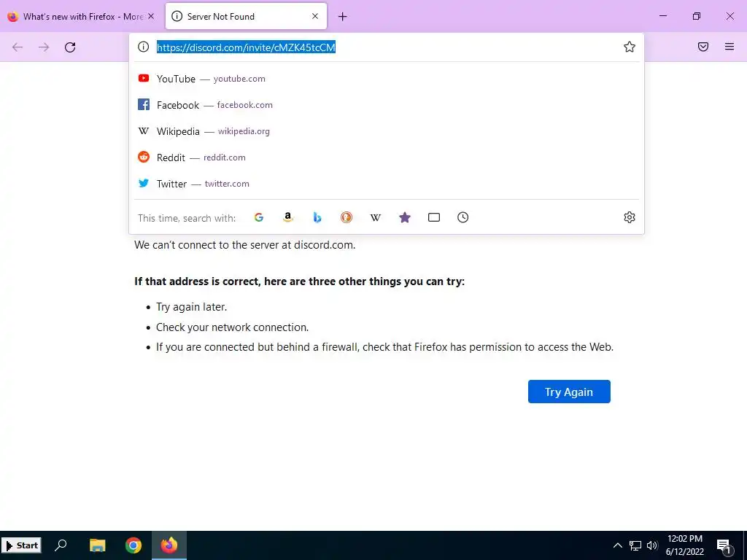
Task: Select the Wikipedia suggestion
Action: pos(387,131)
